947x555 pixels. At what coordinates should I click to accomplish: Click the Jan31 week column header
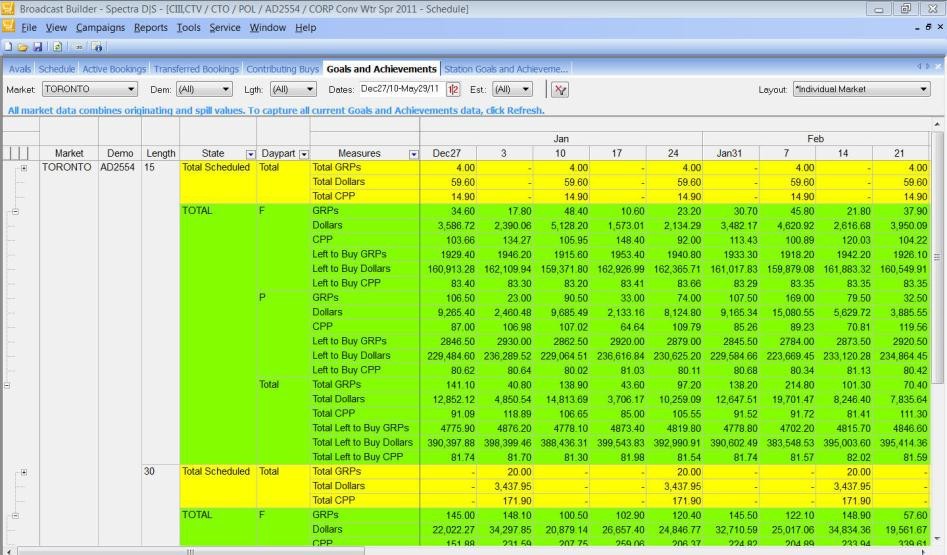point(730,153)
